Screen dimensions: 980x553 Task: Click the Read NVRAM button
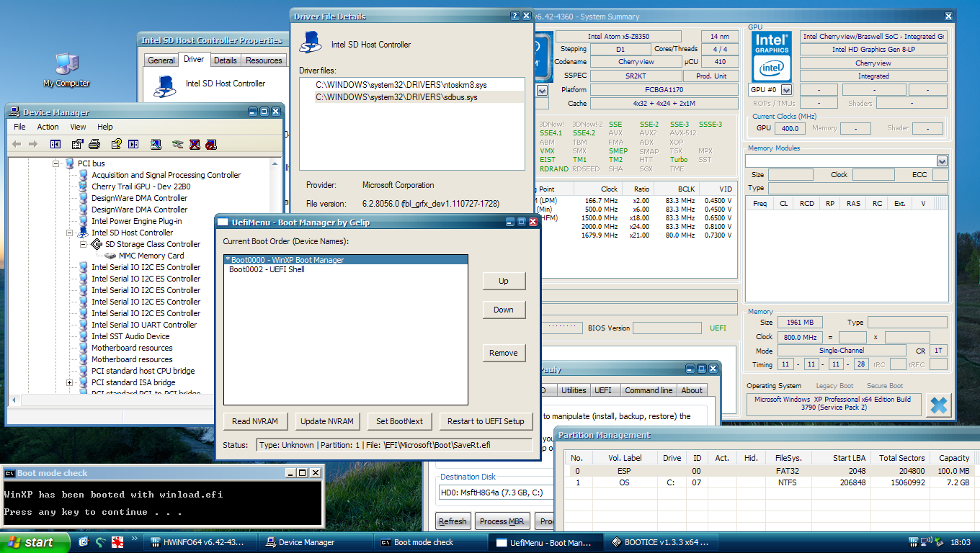click(x=255, y=421)
